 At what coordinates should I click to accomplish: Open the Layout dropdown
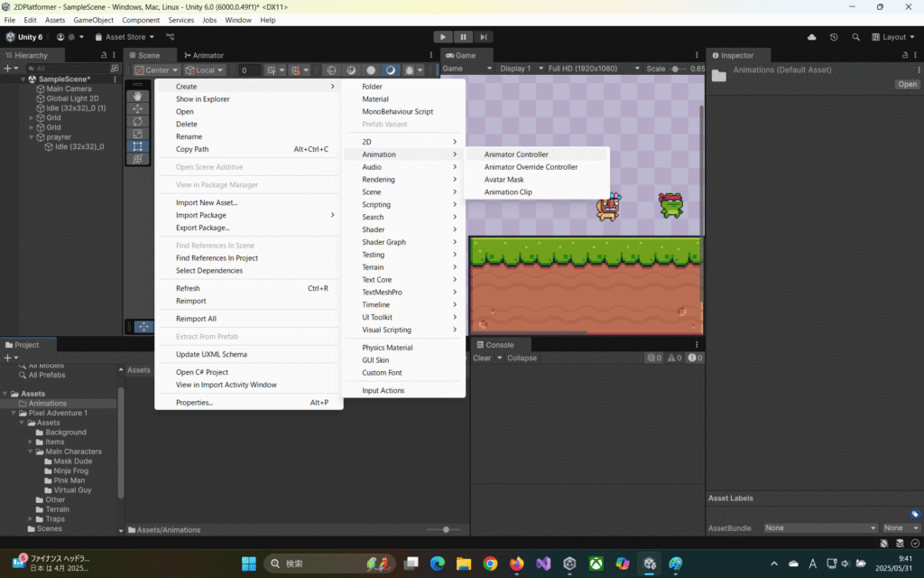(893, 36)
